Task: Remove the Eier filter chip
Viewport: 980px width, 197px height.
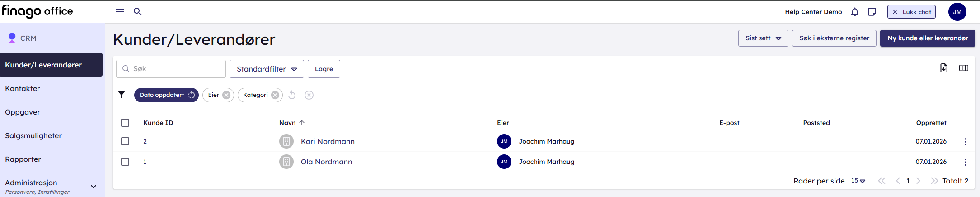Action: (226, 95)
